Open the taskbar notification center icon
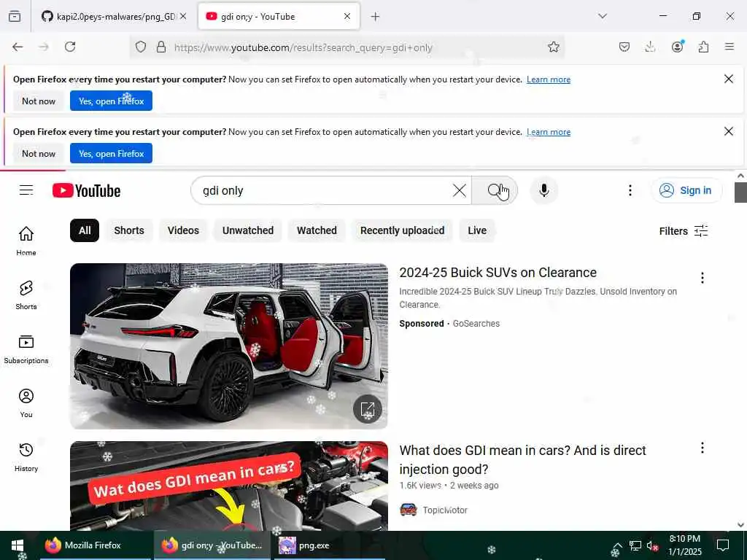Image resolution: width=747 pixels, height=560 pixels. 723,545
